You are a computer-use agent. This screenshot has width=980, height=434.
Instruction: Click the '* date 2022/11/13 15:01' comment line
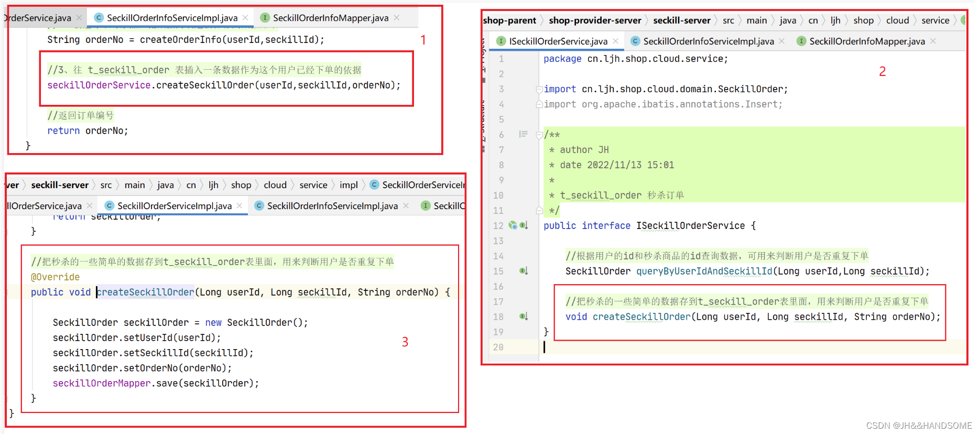tap(611, 165)
